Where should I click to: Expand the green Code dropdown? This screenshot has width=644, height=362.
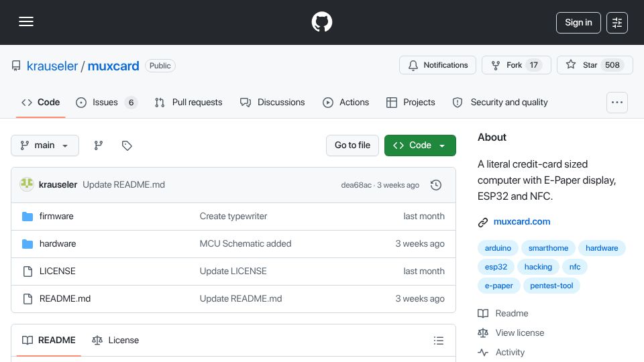(420, 145)
